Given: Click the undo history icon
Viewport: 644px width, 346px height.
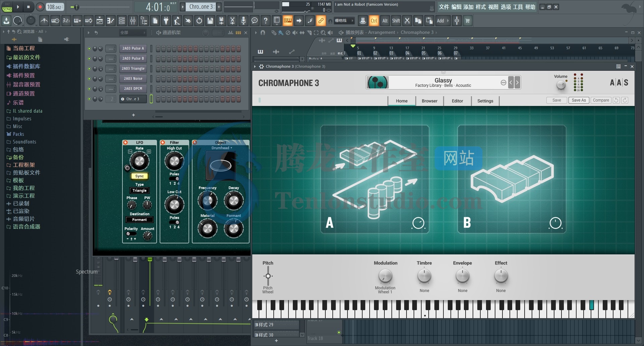Looking at the screenshot, I should pos(199,21).
